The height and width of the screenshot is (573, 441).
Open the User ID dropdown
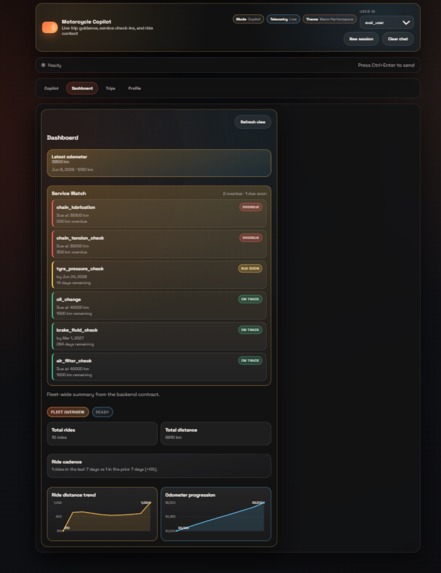pos(387,23)
